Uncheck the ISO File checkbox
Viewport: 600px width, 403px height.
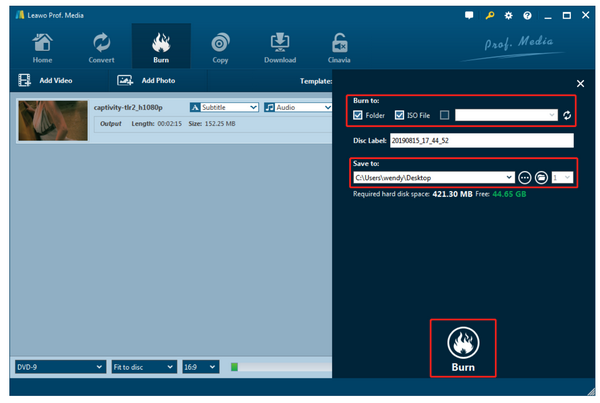399,115
